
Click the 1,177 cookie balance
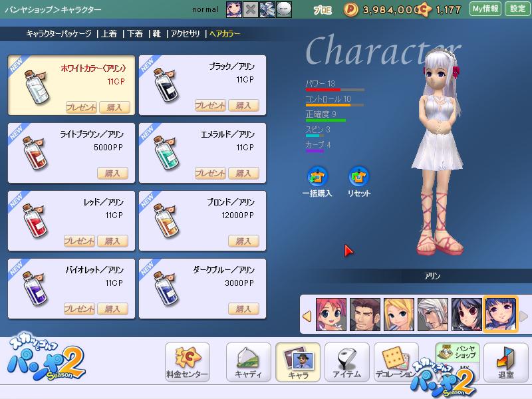pyautogui.click(x=448, y=10)
